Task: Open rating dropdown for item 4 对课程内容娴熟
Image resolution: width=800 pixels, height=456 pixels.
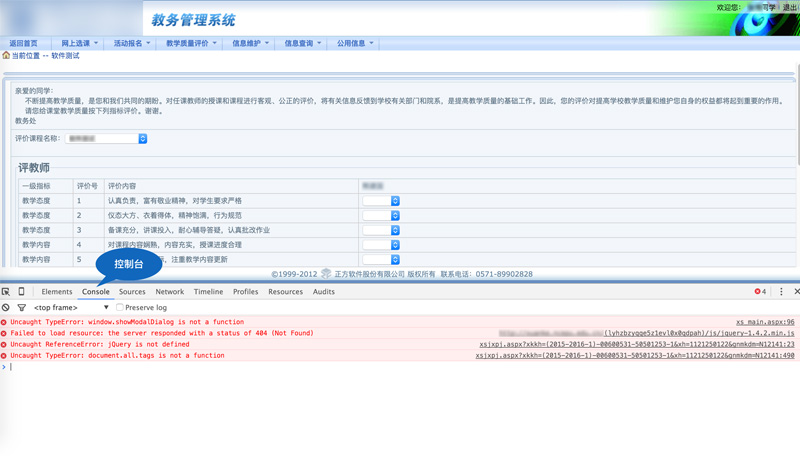Action: coord(381,245)
